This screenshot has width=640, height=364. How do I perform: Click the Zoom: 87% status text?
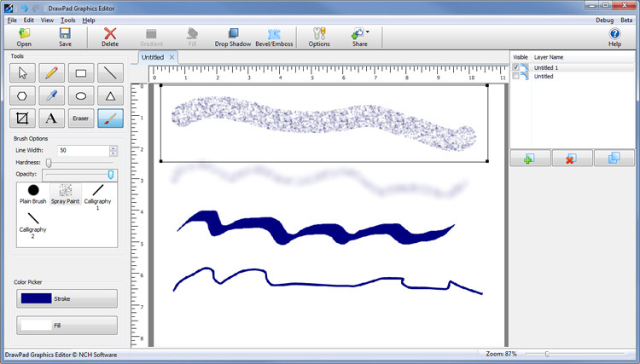(x=501, y=354)
